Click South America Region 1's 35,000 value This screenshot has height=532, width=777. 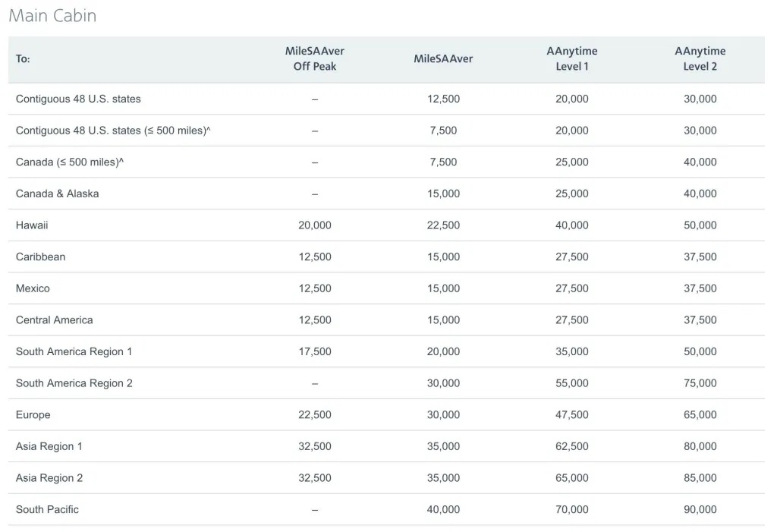coord(572,351)
